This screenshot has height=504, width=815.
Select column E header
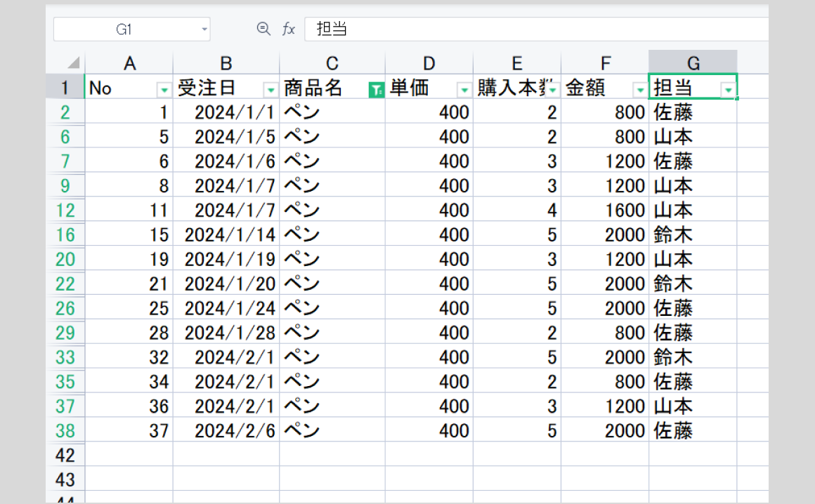[516, 62]
